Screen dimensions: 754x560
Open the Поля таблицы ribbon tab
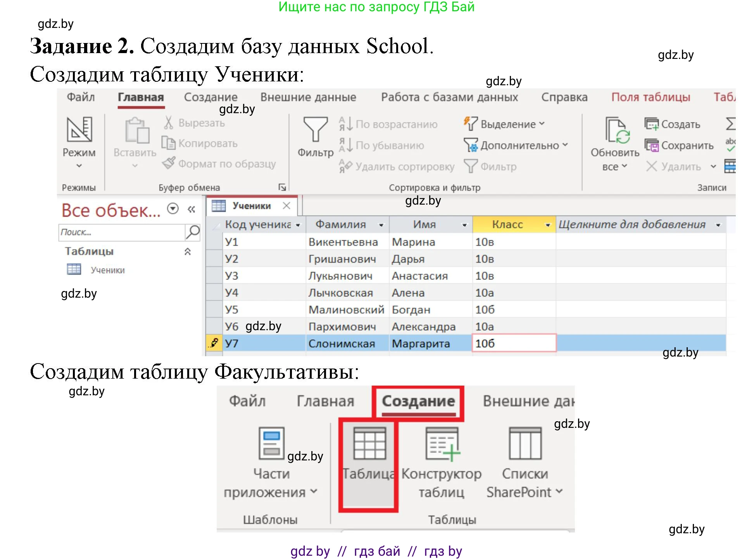click(650, 97)
